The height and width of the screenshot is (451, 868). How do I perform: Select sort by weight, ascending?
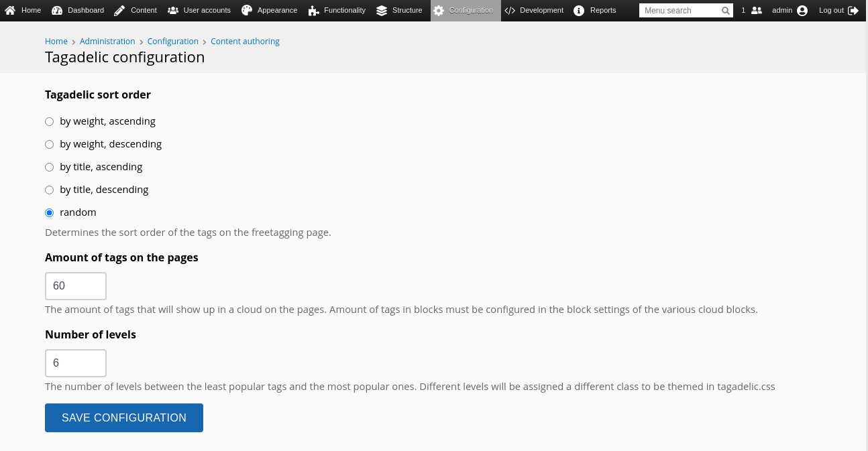49,121
